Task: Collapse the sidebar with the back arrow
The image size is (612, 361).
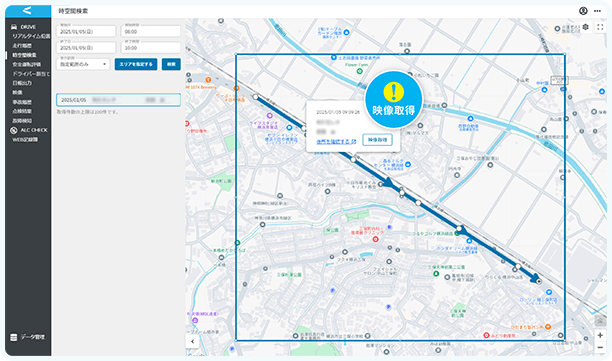Action: 27,11
